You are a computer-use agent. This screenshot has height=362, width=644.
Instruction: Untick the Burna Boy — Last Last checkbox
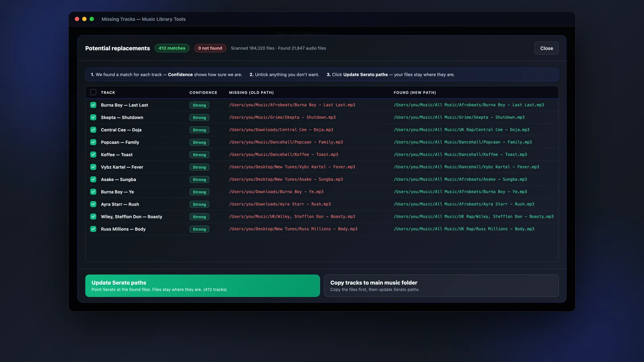[x=93, y=105]
